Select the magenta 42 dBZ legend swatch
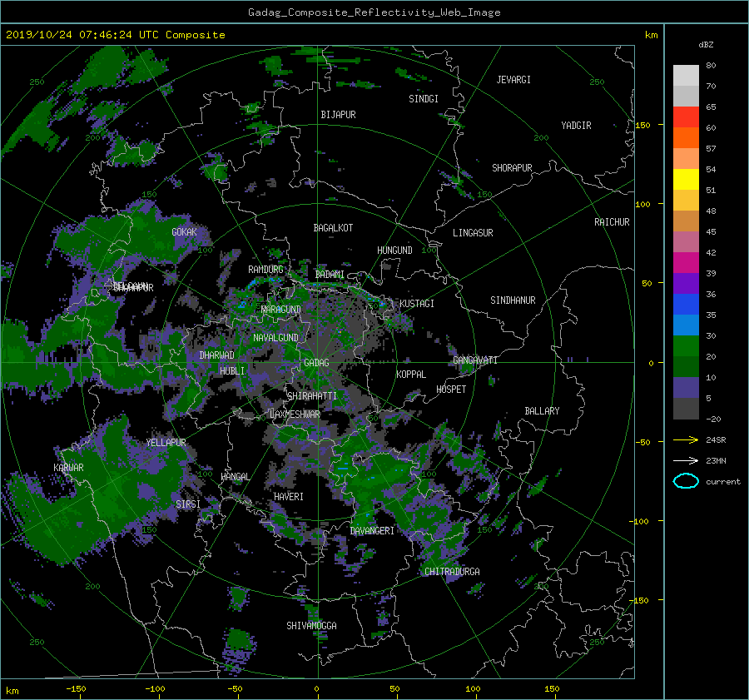The image size is (749, 700). pyautogui.click(x=686, y=262)
